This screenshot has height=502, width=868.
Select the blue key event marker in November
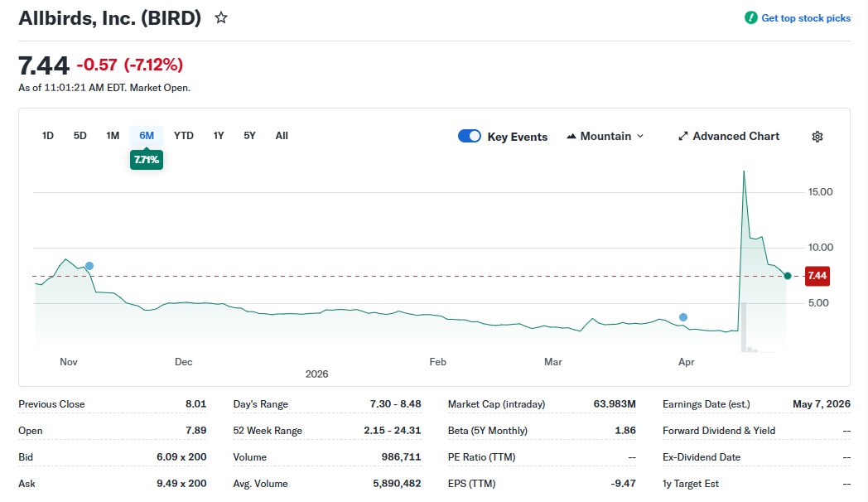point(89,265)
